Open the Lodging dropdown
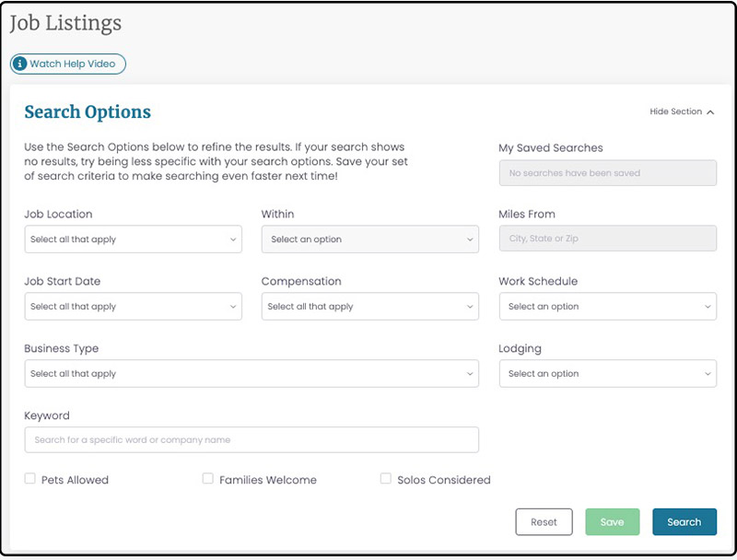Image resolution: width=737 pixels, height=560 pixels. 608,373
